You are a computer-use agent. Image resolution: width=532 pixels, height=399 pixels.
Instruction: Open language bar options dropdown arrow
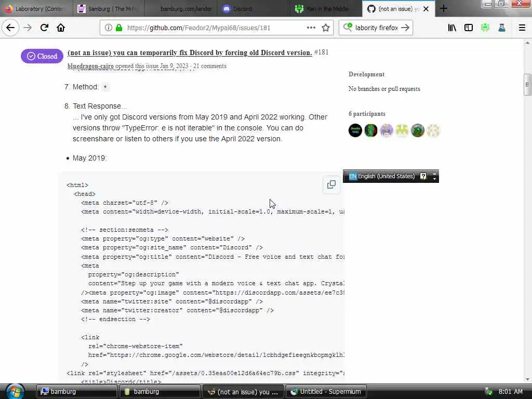434,179
